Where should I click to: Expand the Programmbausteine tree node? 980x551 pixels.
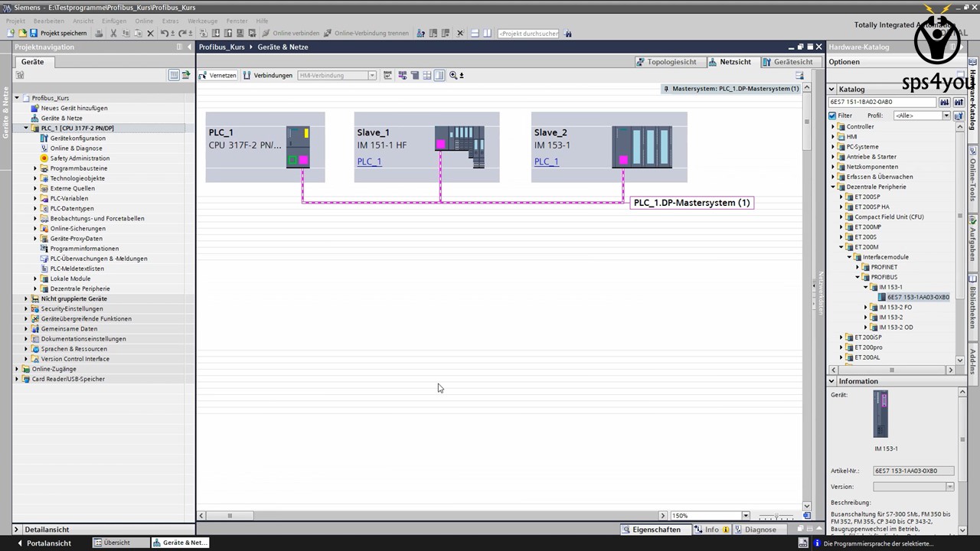pyautogui.click(x=35, y=168)
